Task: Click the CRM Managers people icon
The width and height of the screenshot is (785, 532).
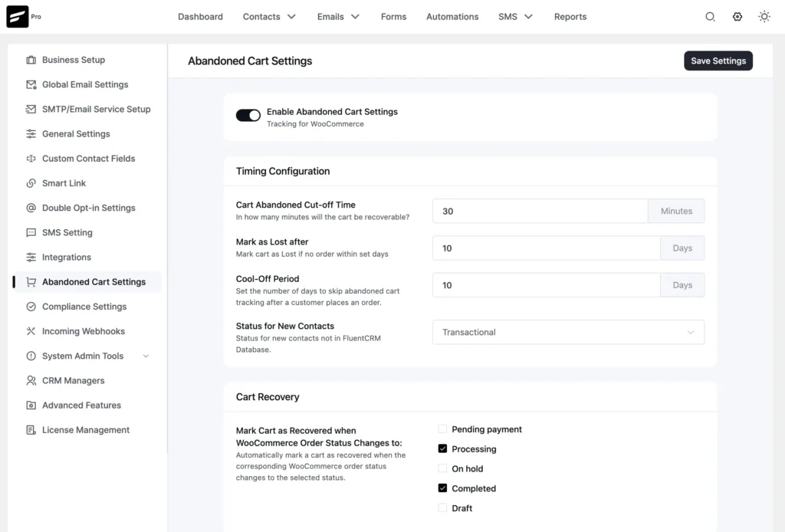Action: coord(31,380)
